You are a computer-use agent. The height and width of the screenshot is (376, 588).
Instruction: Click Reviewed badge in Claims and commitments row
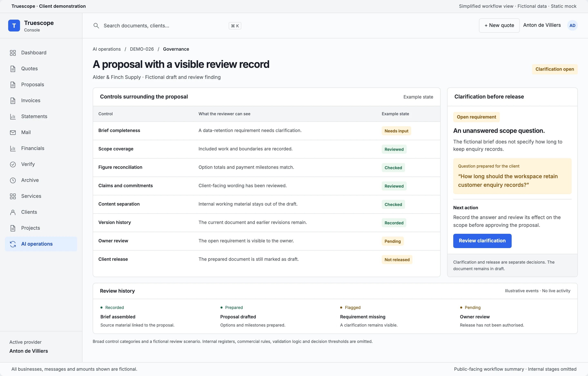394,186
